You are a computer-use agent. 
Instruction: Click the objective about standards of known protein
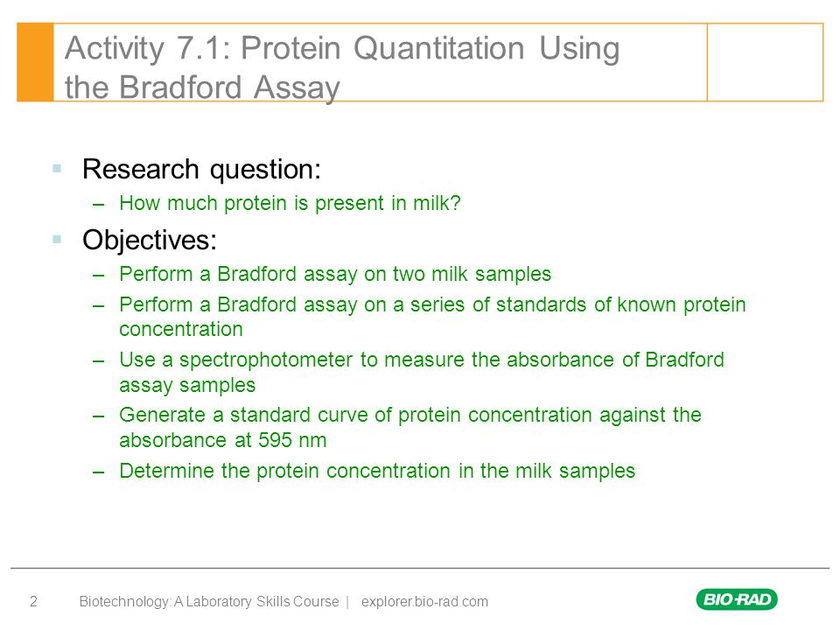click(432, 317)
